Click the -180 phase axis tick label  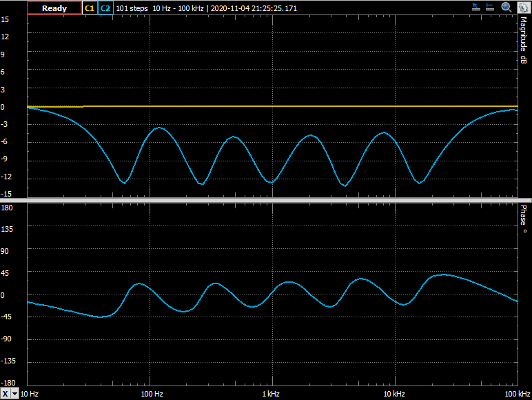[x=8, y=383]
